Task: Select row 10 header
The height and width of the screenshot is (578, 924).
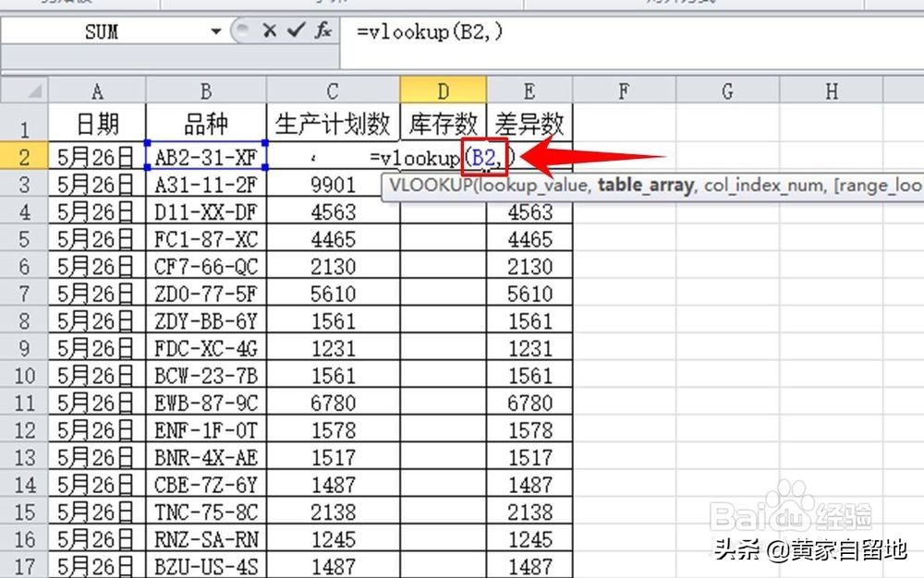Action: click(24, 375)
